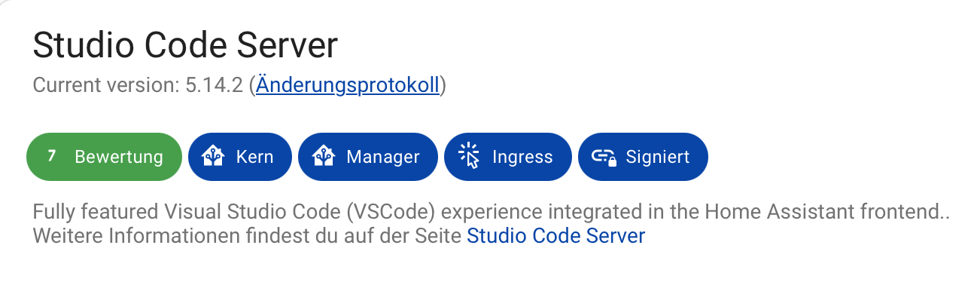Open the green Bewertung rating chip

tap(105, 157)
